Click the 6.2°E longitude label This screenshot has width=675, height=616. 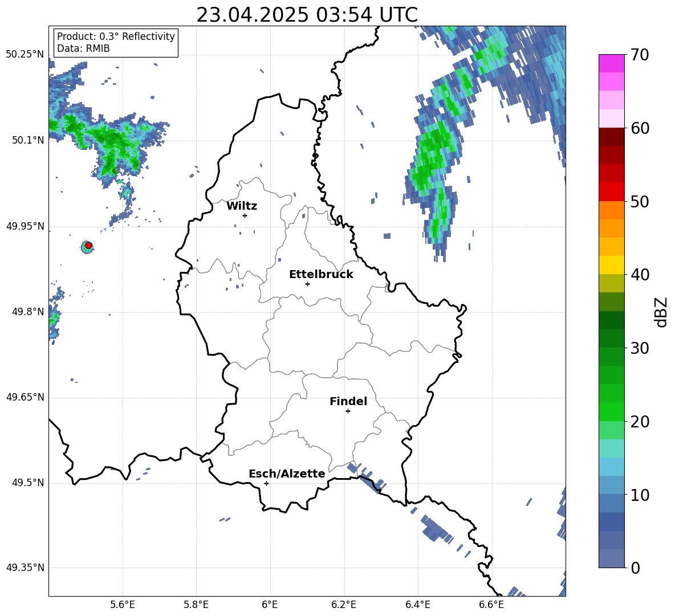tap(344, 605)
